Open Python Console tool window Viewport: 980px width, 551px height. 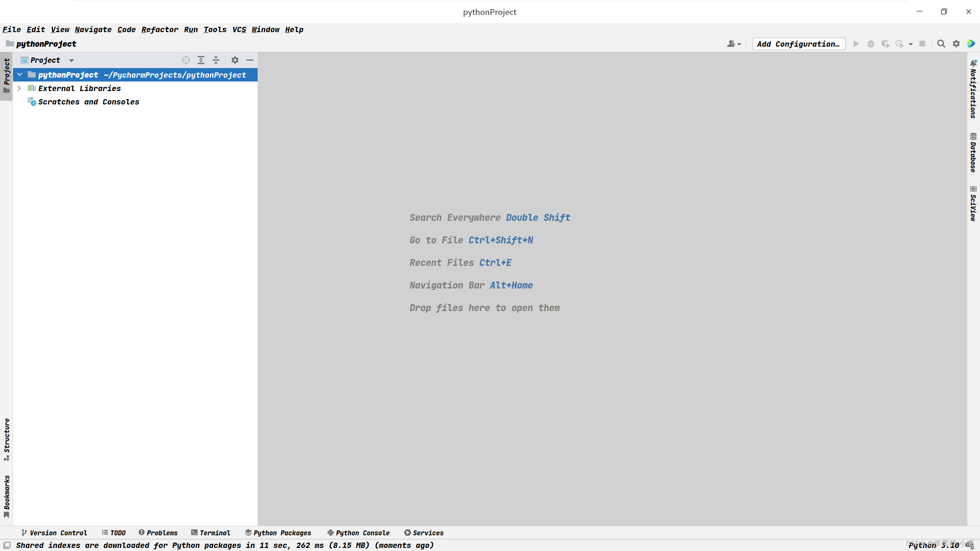[x=358, y=533]
